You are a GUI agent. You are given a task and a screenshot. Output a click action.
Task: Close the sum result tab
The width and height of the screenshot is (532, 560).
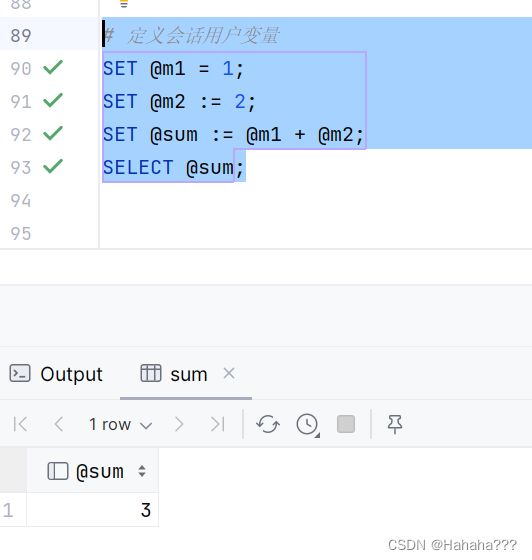tap(229, 374)
